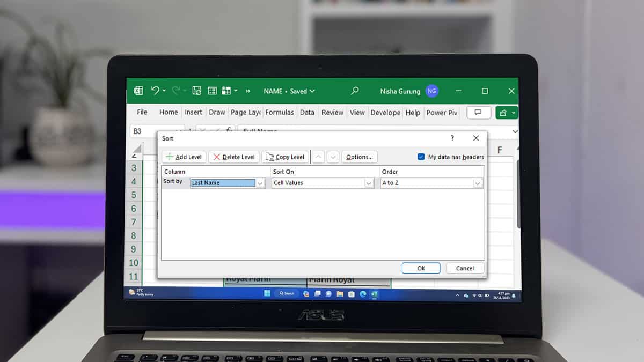The width and height of the screenshot is (644, 362).
Task: Click the Undo arrow icon
Action: [x=155, y=91]
